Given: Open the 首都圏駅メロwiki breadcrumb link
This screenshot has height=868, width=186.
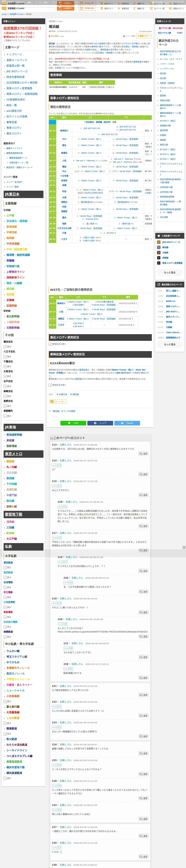Looking at the screenshot, I should [x=17, y=14].
